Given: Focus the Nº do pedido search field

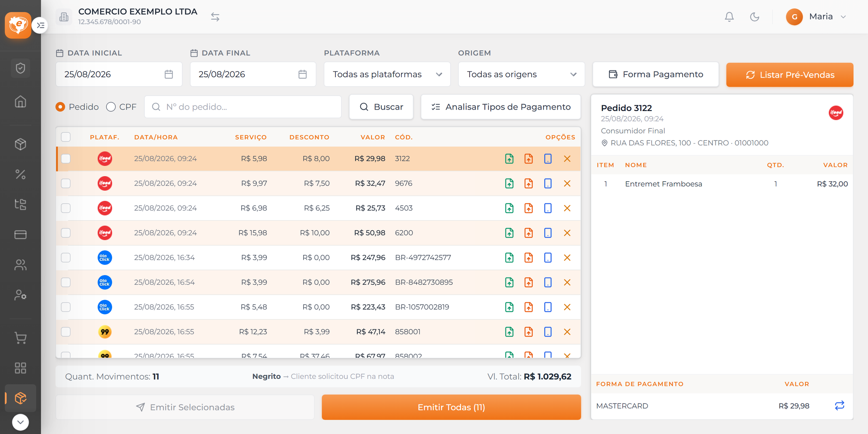Looking at the screenshot, I should (243, 107).
